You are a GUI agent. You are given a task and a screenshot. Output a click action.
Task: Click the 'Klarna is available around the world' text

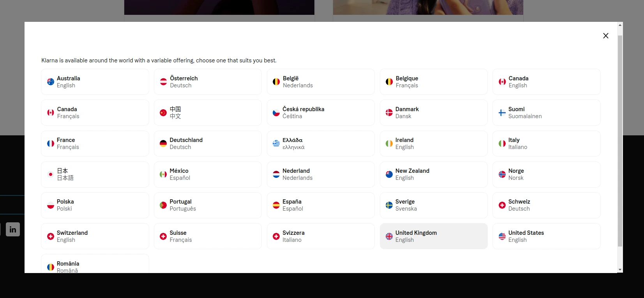point(159,60)
